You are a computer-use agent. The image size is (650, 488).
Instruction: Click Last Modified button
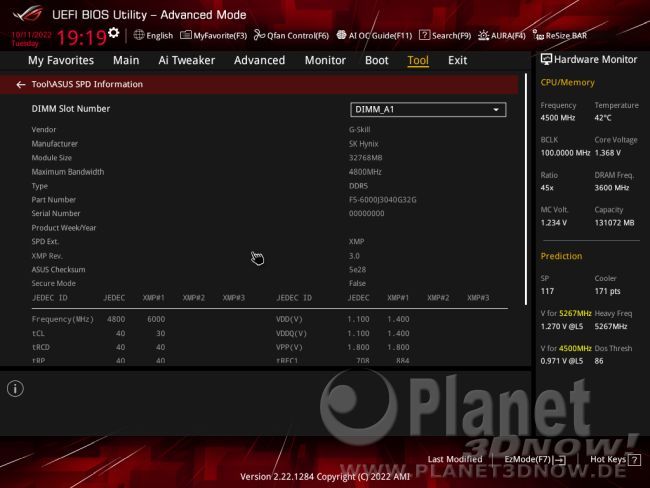(455, 459)
